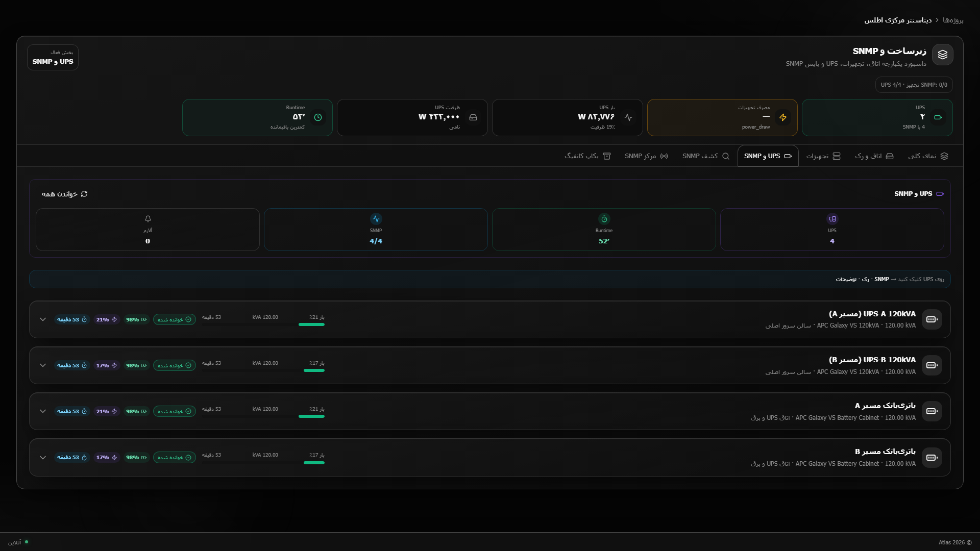980x551 pixels.
Task: Expand the باتری‌بانک مسیر B row chevron
Action: click(43, 458)
